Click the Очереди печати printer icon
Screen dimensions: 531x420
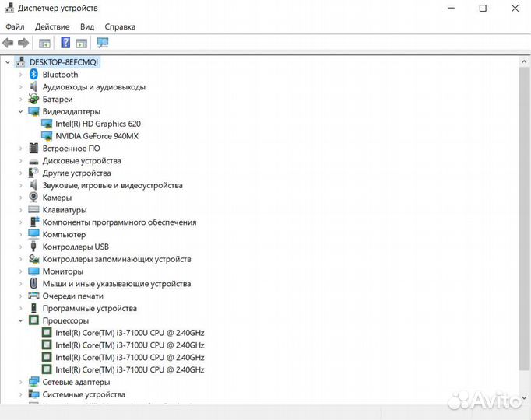click(33, 296)
